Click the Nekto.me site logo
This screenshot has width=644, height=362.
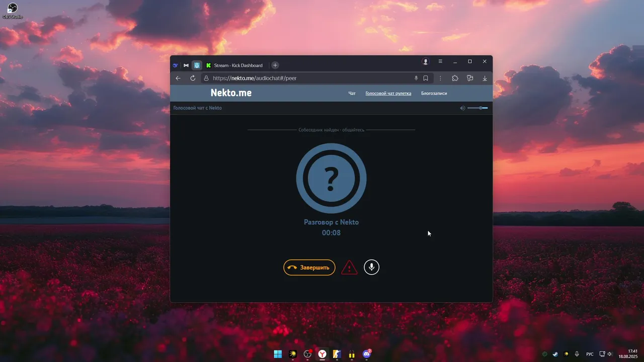point(231,93)
